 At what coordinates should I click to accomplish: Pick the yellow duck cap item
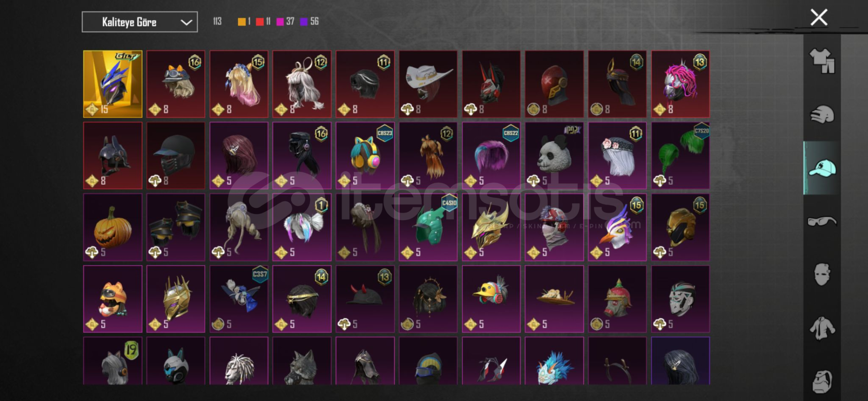(x=491, y=299)
